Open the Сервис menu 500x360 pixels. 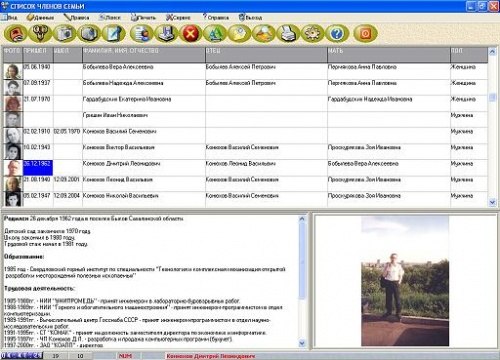coord(178,17)
